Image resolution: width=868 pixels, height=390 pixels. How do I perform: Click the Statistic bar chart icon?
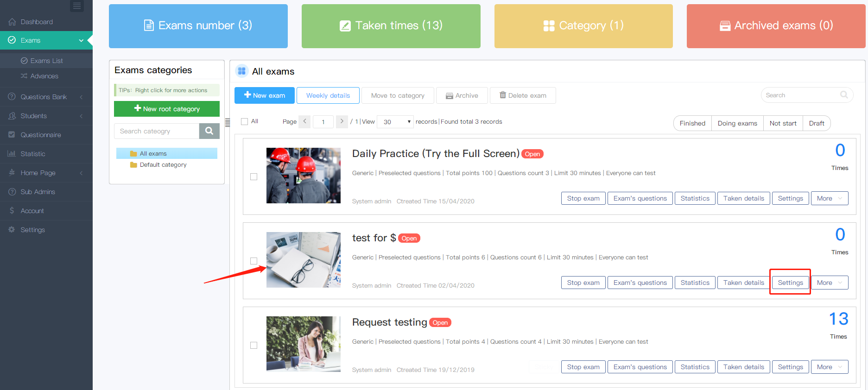point(12,154)
